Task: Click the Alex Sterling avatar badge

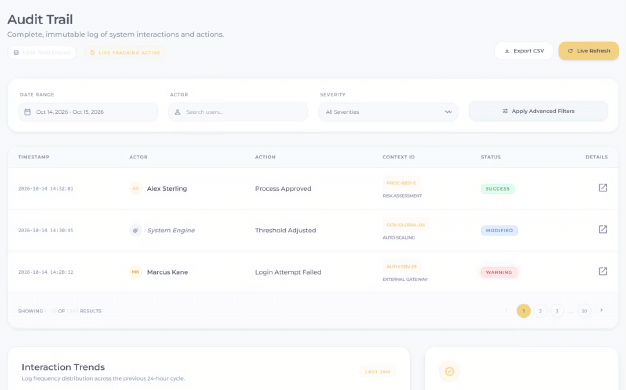Action: pos(136,188)
